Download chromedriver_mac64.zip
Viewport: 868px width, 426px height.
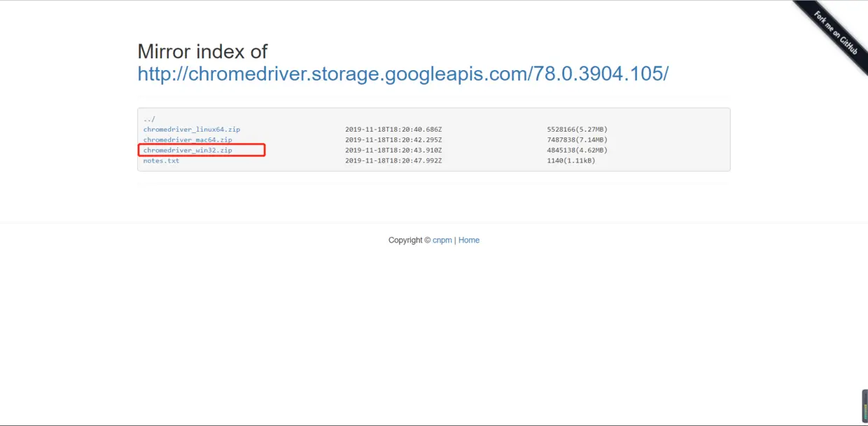pyautogui.click(x=187, y=140)
